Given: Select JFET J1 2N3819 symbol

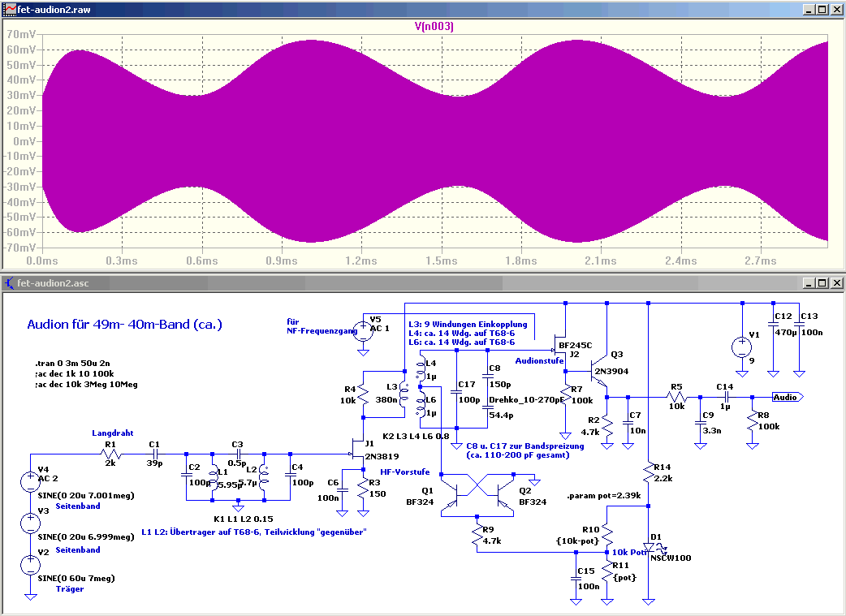Looking at the screenshot, I should (358, 450).
